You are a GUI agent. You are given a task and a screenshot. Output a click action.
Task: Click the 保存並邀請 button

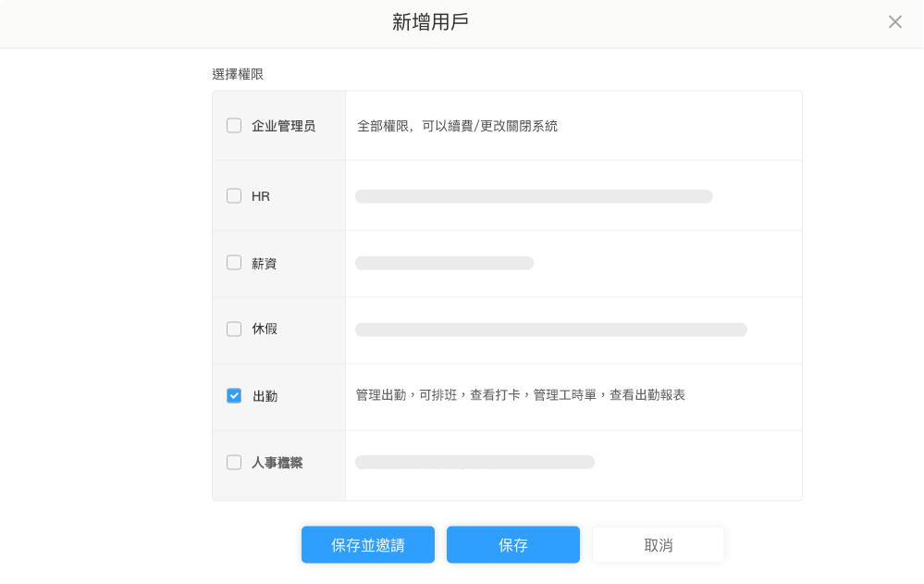tap(368, 544)
